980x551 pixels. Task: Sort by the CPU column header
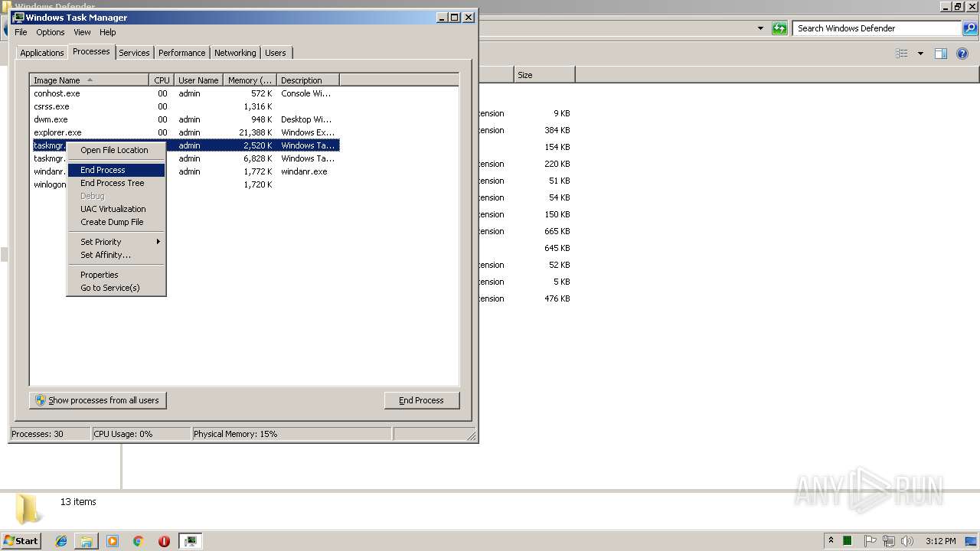pos(162,80)
